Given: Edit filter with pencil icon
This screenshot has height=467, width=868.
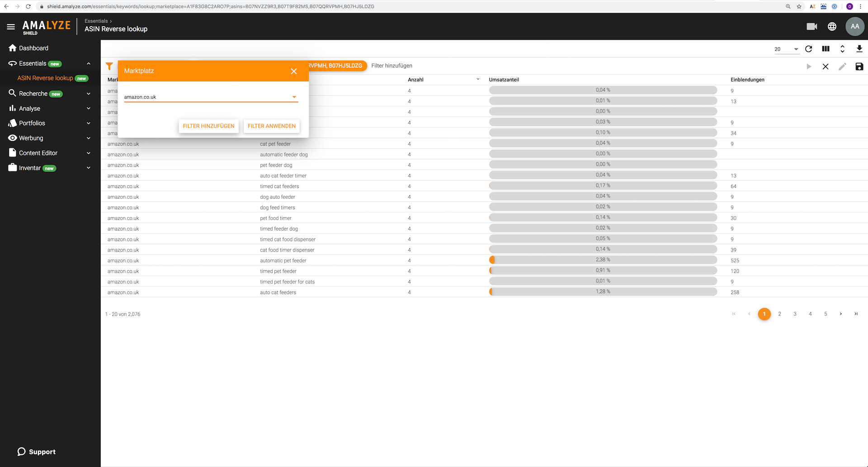Looking at the screenshot, I should (x=842, y=66).
